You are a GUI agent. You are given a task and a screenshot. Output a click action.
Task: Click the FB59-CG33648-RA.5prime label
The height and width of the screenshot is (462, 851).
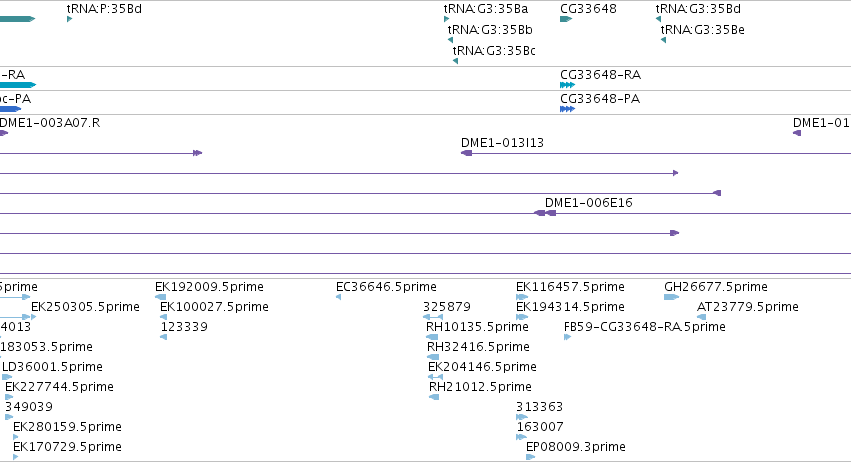pyautogui.click(x=645, y=326)
